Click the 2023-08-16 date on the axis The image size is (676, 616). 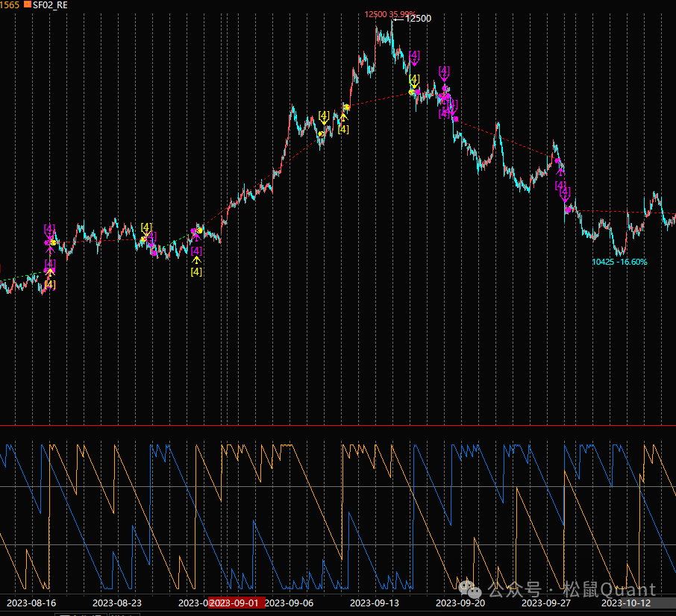(x=32, y=603)
